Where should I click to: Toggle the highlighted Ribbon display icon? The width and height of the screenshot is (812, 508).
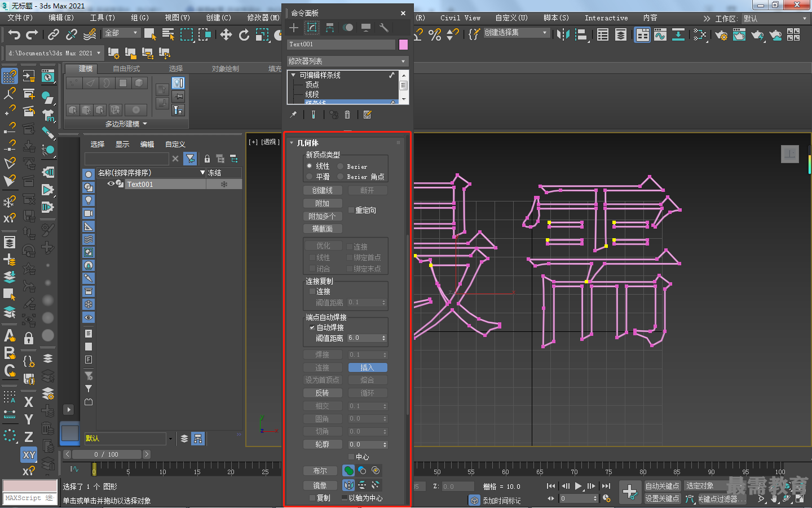(x=642, y=34)
